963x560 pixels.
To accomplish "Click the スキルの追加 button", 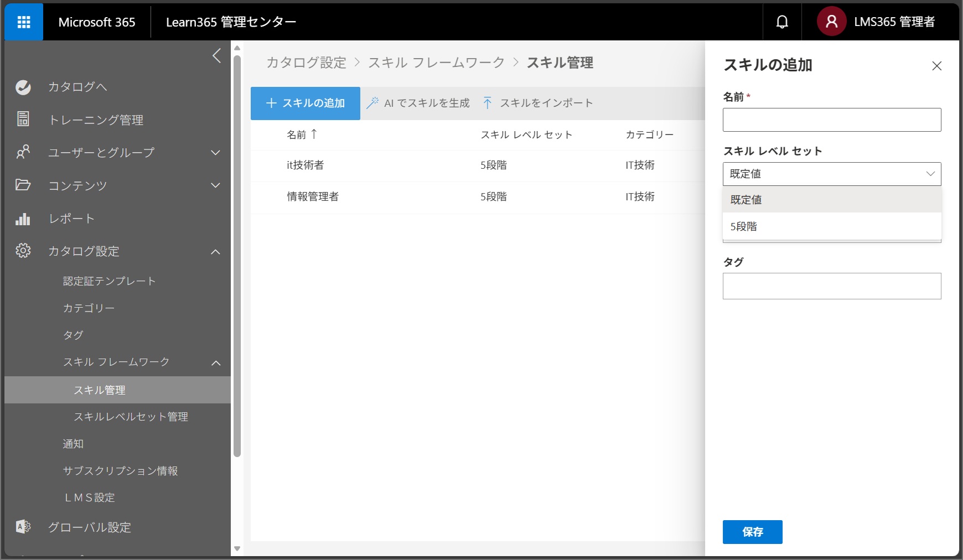I will (x=306, y=103).
